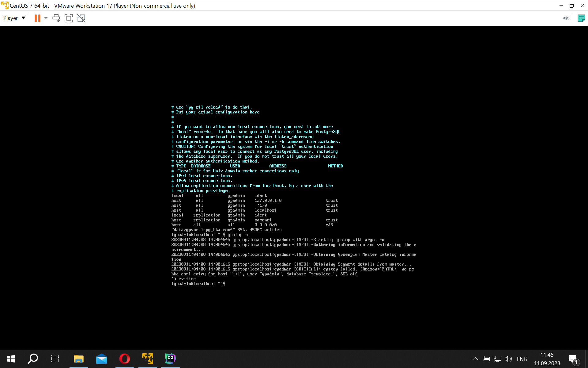588x368 pixels.
Task: Switch to VMware Player taskbar icon
Action: [148, 358]
